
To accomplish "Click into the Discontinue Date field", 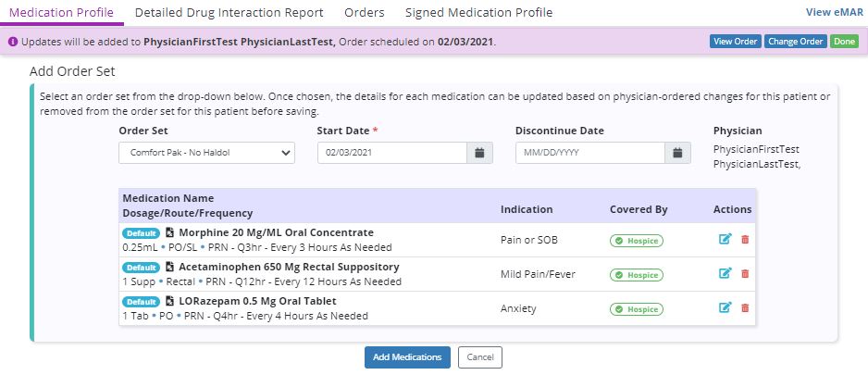I will (x=589, y=153).
